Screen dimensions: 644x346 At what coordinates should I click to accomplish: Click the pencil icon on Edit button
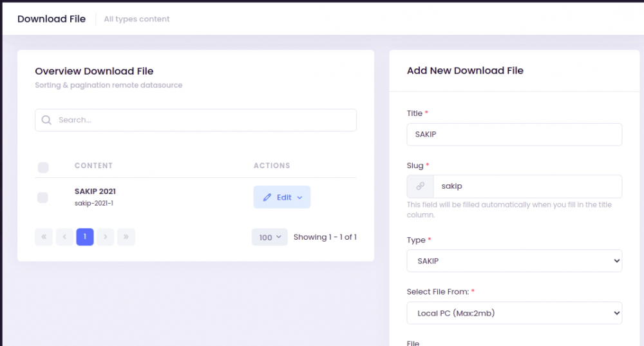point(267,198)
